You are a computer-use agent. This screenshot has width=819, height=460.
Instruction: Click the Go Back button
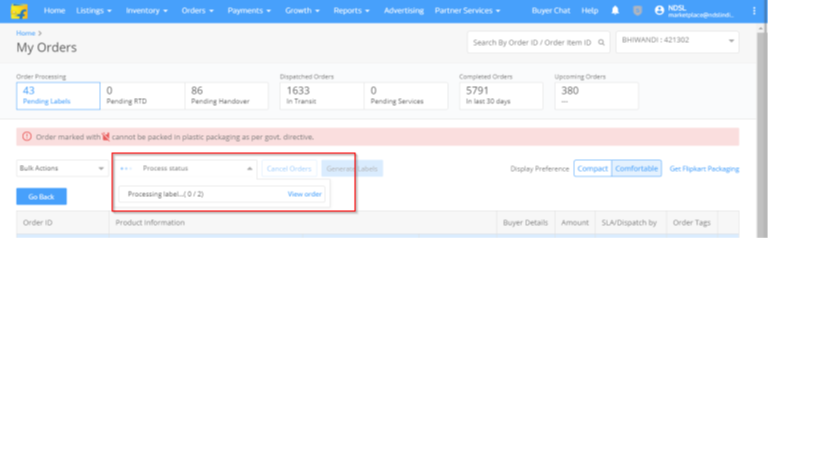[x=41, y=196]
